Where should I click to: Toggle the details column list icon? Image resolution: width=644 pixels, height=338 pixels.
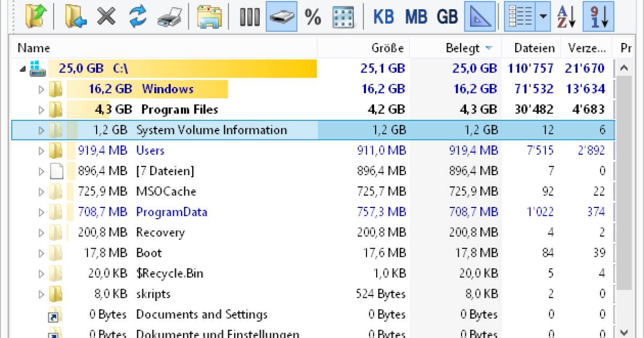pyautogui.click(x=521, y=17)
